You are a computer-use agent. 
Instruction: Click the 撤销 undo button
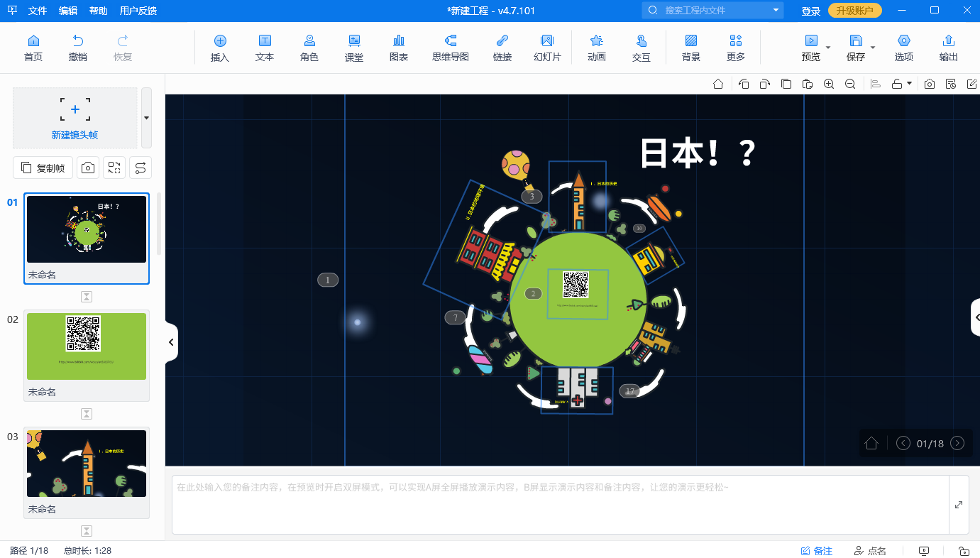click(x=78, y=48)
